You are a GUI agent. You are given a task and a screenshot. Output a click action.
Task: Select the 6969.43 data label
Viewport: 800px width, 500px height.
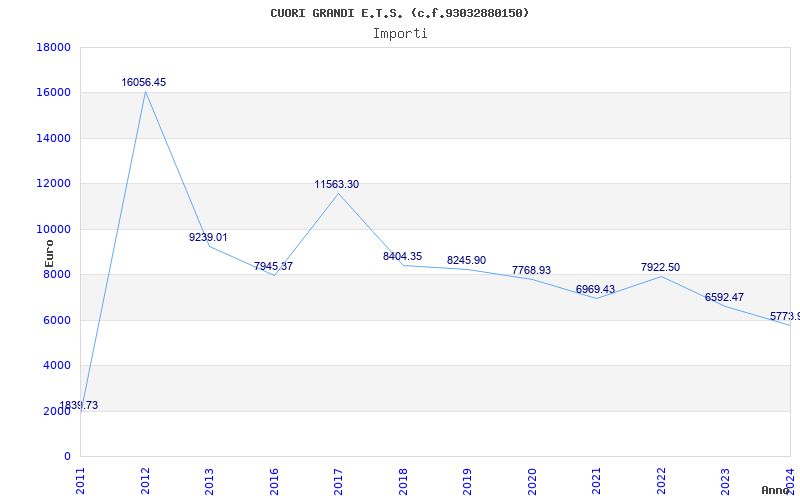point(595,289)
